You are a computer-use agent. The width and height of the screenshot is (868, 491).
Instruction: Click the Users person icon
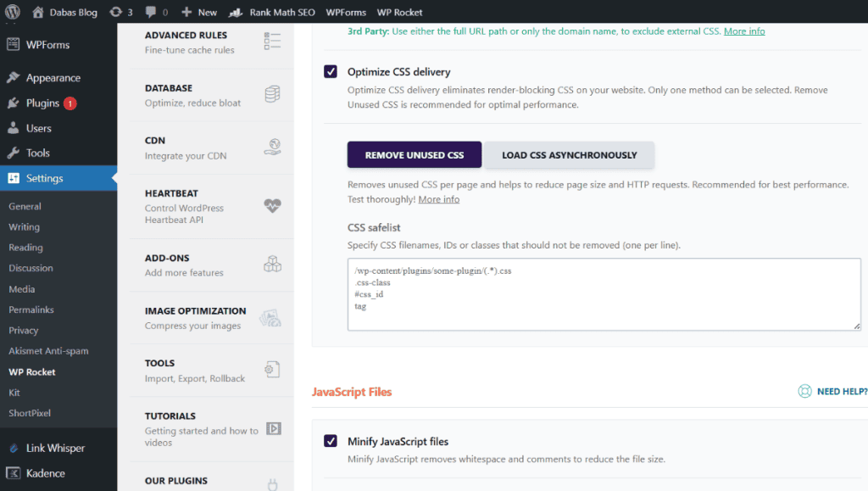tap(14, 128)
